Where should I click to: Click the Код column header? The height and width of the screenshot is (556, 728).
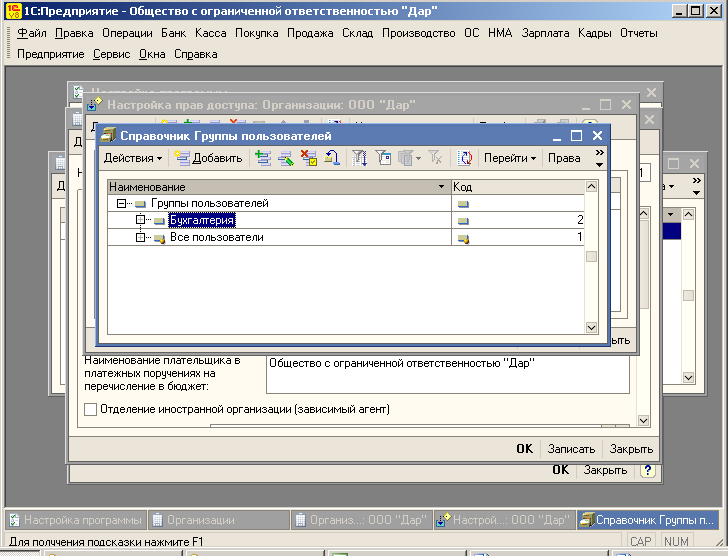518,187
